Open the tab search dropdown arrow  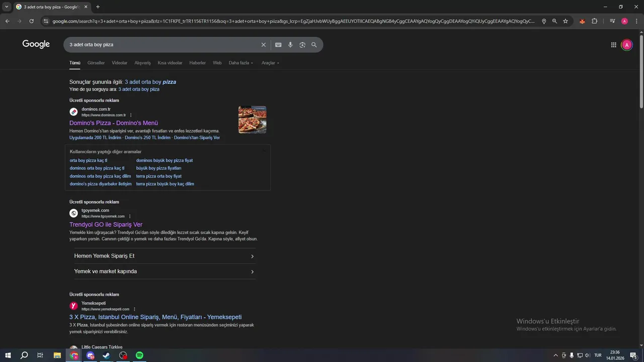pos(7,7)
